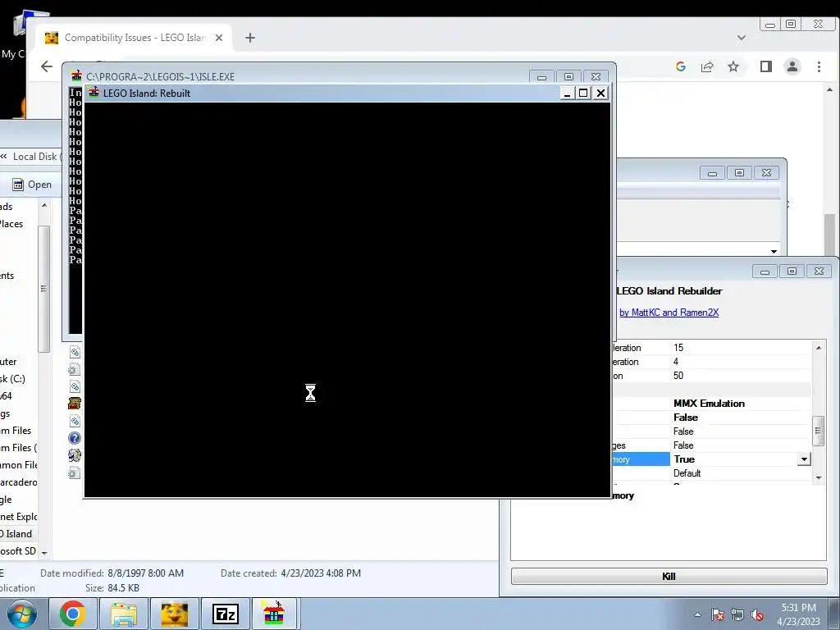The height and width of the screenshot is (630, 840).
Task: Click Chrome's page scroll up arrow
Action: point(830,89)
